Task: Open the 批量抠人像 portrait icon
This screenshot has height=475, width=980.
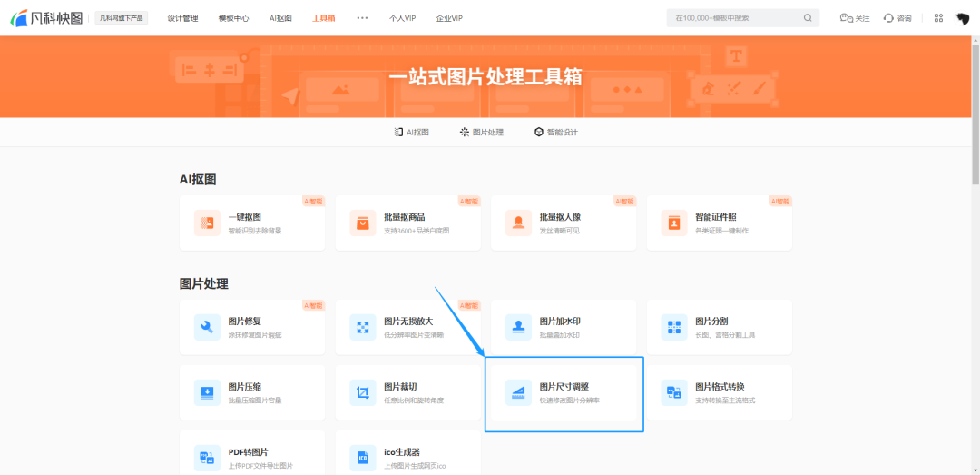Action: click(x=518, y=223)
